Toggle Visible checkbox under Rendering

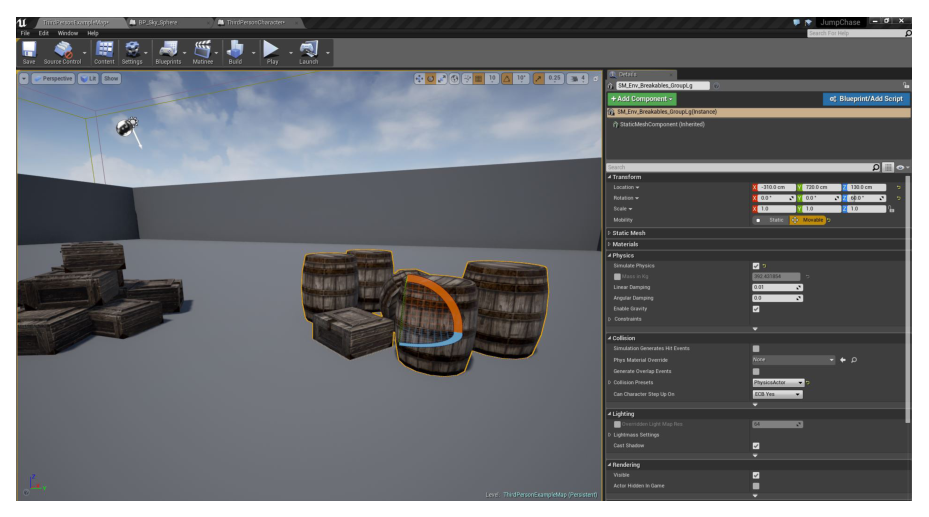756,475
